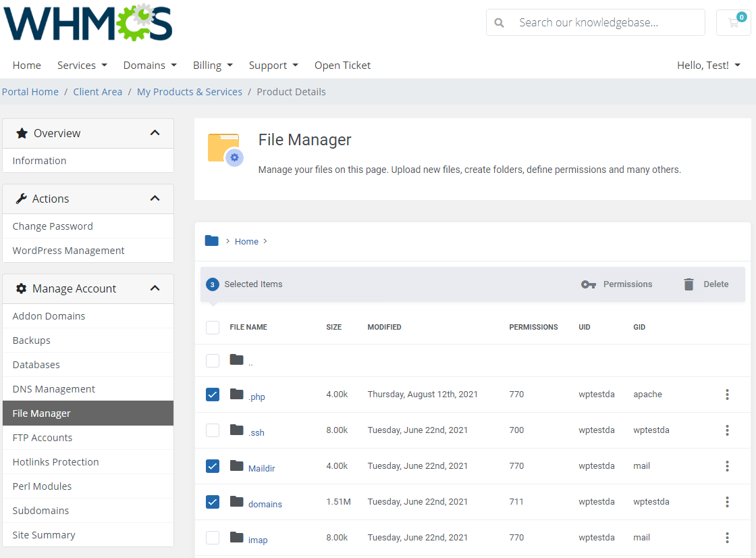
Task: Select Information in the Overview sidebar
Action: point(88,161)
